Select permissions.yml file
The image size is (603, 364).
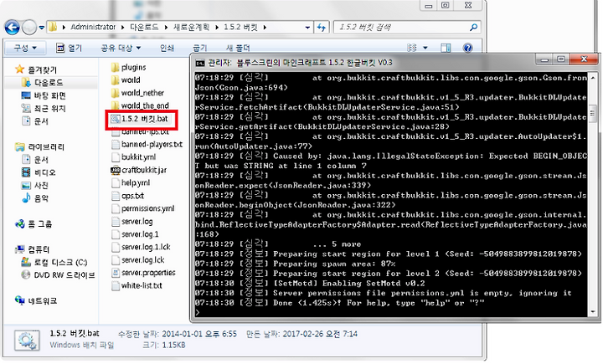tap(142, 208)
